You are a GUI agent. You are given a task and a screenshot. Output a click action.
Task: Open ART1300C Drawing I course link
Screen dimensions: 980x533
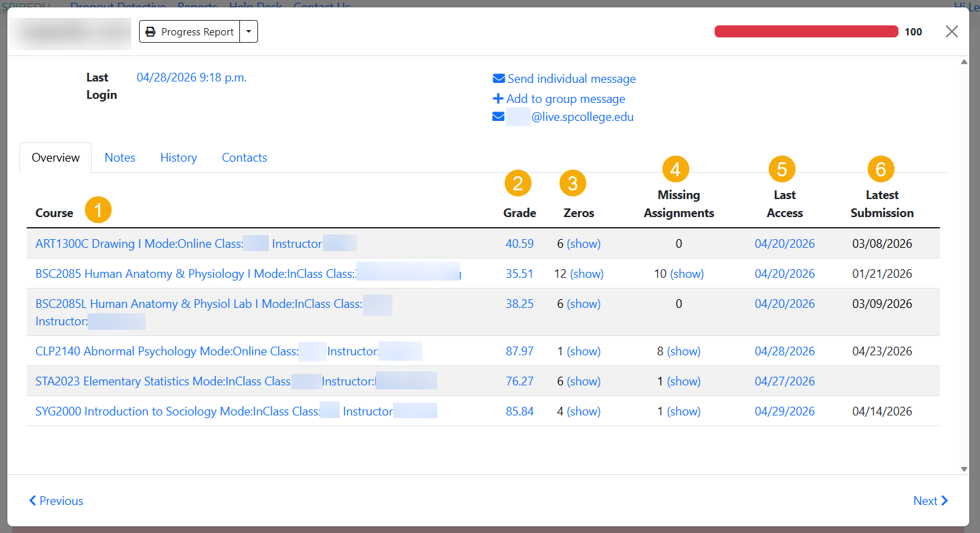pyautogui.click(x=196, y=244)
